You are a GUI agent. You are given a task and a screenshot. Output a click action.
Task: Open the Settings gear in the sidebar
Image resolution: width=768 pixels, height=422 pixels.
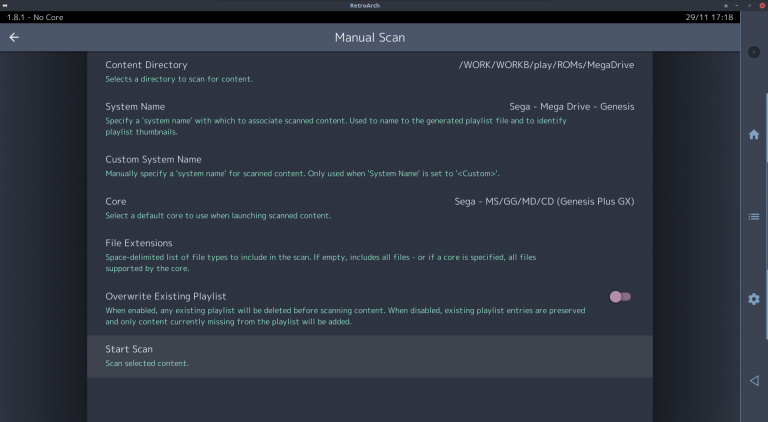[754, 299]
